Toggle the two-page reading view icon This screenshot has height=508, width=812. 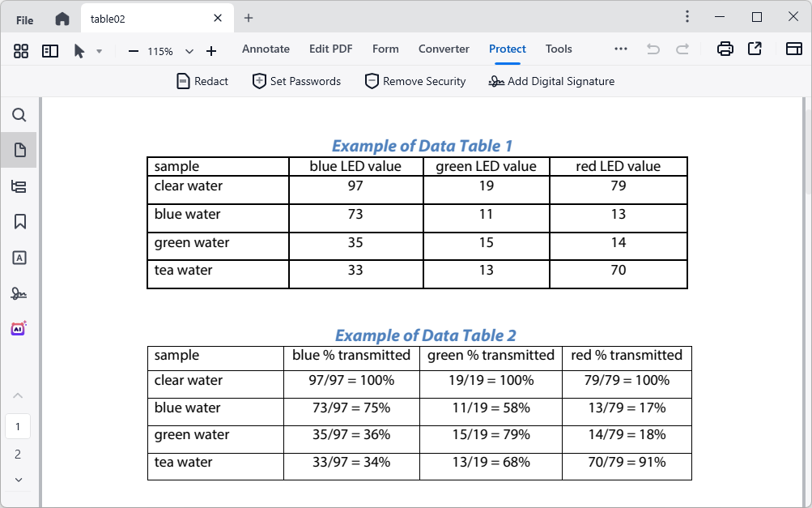[x=50, y=51]
